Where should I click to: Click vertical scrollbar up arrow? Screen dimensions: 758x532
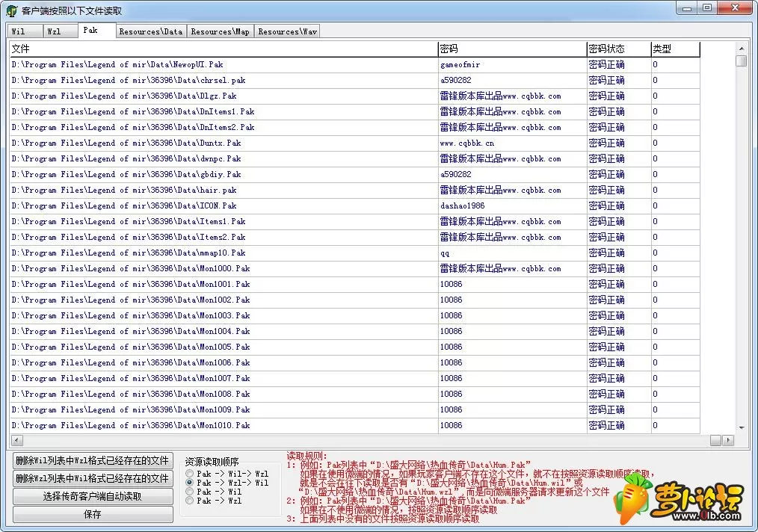click(x=741, y=49)
